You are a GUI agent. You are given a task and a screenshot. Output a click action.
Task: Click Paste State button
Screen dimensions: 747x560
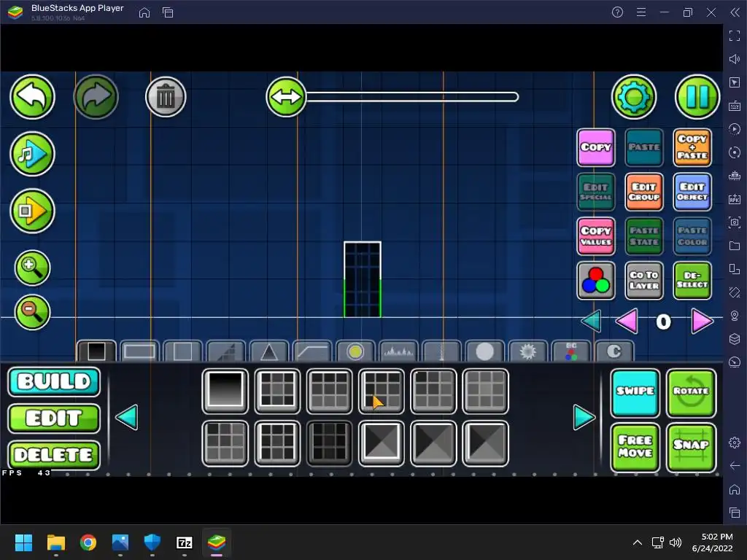pyautogui.click(x=643, y=236)
